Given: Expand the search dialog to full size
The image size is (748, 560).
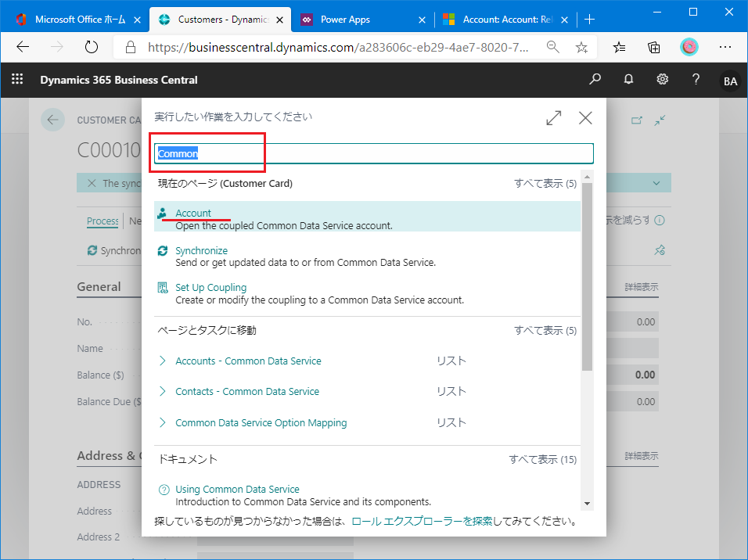Looking at the screenshot, I should tap(554, 118).
